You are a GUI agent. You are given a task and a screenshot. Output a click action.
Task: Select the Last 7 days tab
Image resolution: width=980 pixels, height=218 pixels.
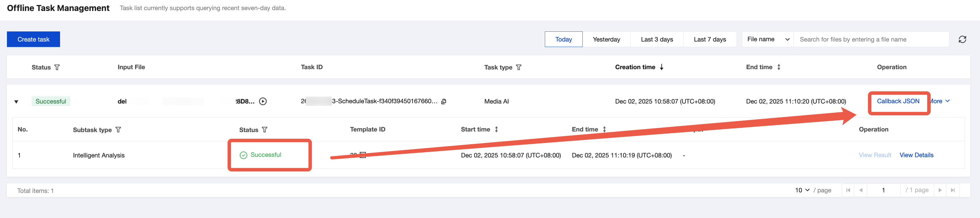709,40
